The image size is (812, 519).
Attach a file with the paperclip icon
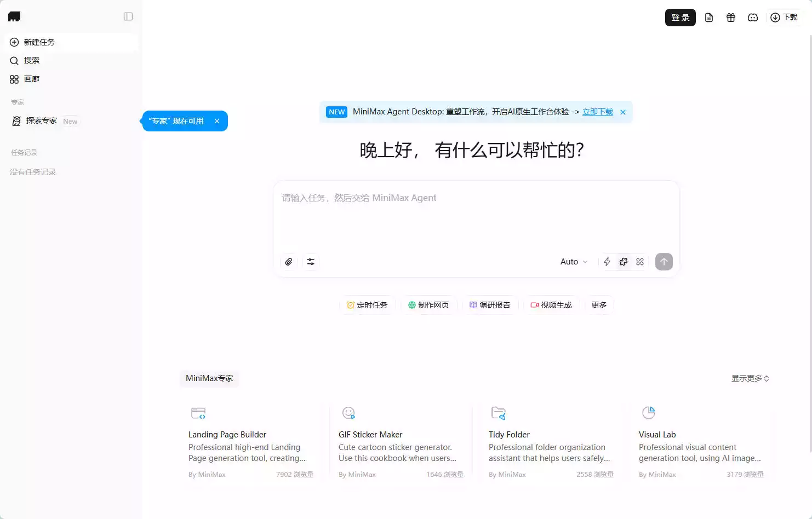[289, 262]
